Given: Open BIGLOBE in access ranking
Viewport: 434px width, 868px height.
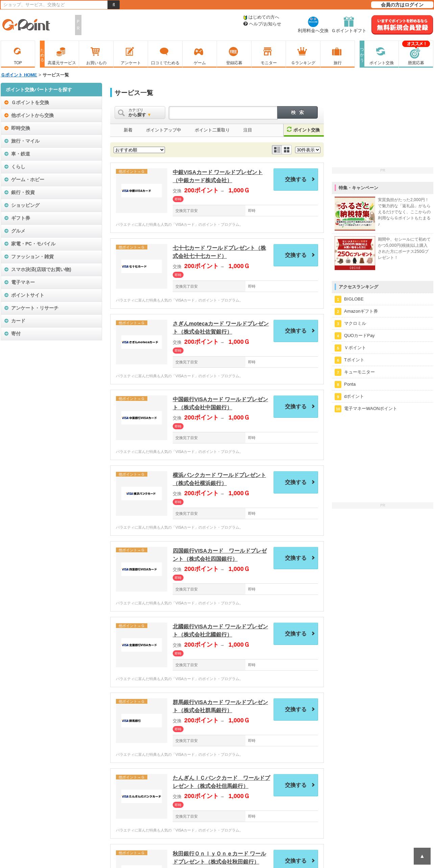Looking at the screenshot, I should [x=354, y=299].
